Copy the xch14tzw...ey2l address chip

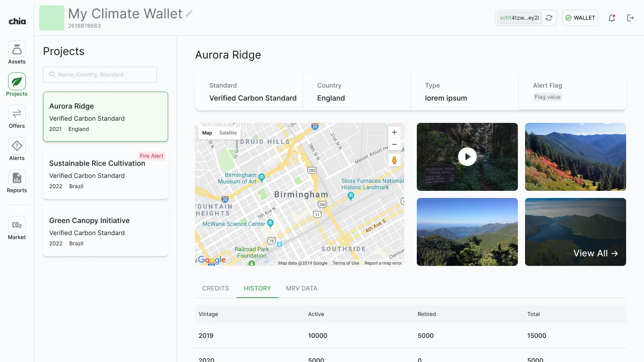pos(519,18)
